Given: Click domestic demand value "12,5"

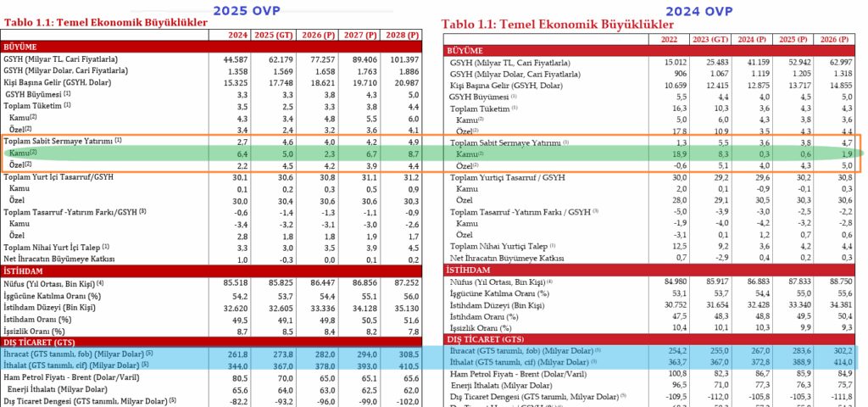Looking at the screenshot, I should (679, 246).
